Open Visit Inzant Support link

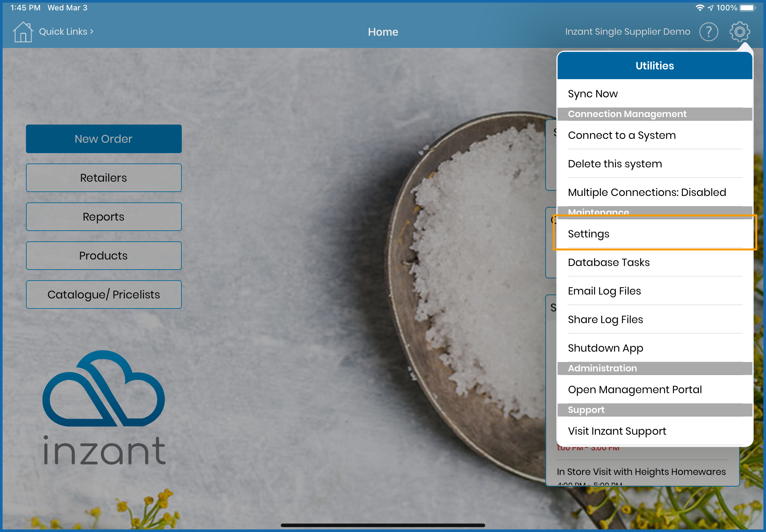click(617, 431)
